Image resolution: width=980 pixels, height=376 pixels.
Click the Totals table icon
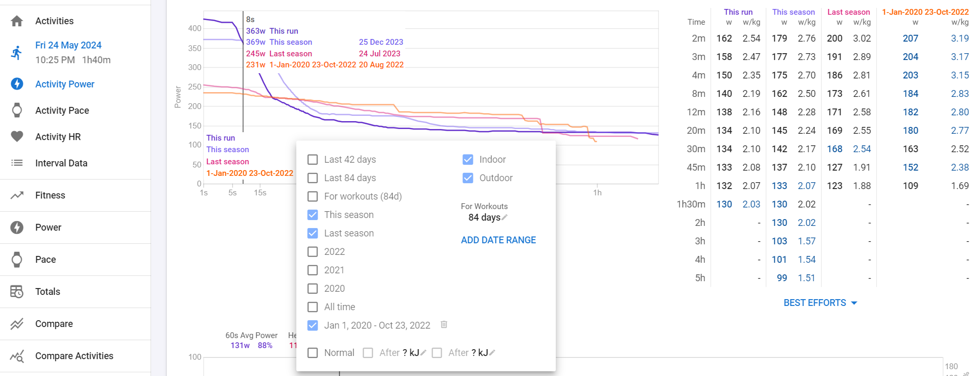click(x=17, y=292)
